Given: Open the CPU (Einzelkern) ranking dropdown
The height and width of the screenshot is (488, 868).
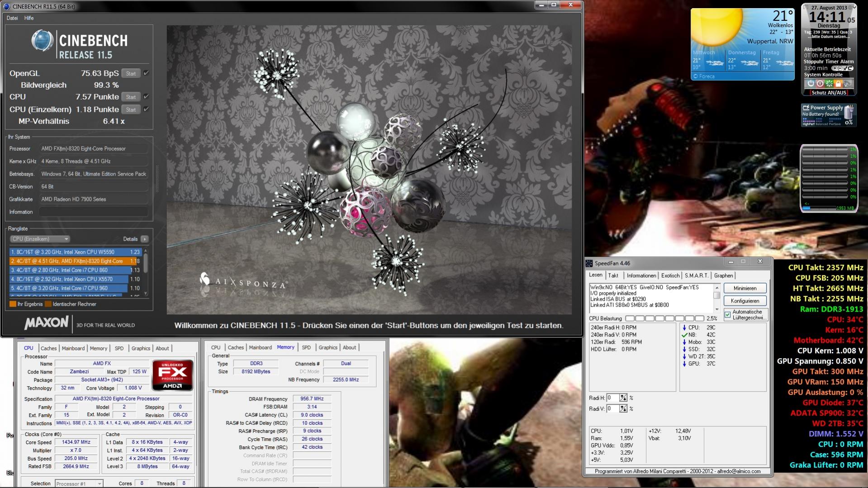Looking at the screenshot, I should [40, 239].
